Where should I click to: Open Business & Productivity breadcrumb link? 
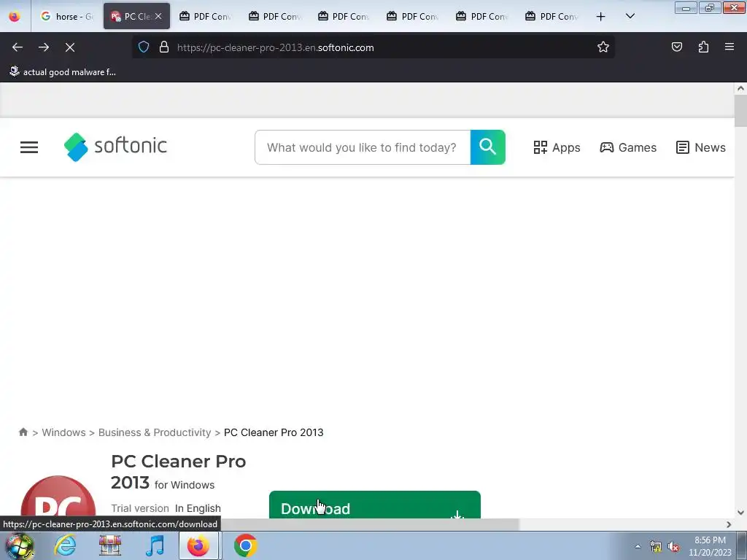point(155,432)
